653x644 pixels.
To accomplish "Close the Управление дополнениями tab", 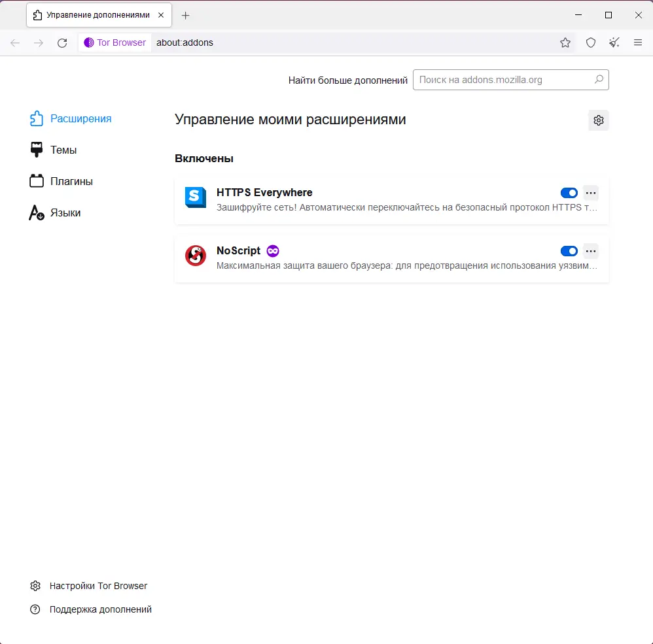I will [161, 15].
